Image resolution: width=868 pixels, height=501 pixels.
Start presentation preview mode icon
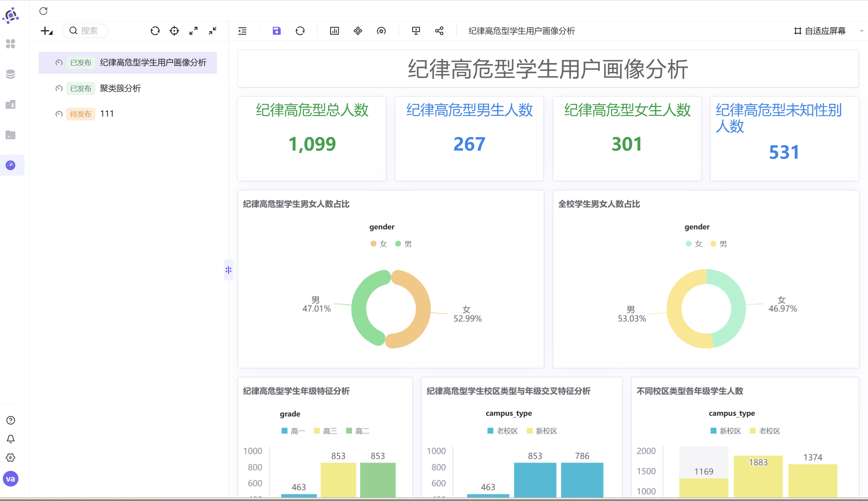416,31
